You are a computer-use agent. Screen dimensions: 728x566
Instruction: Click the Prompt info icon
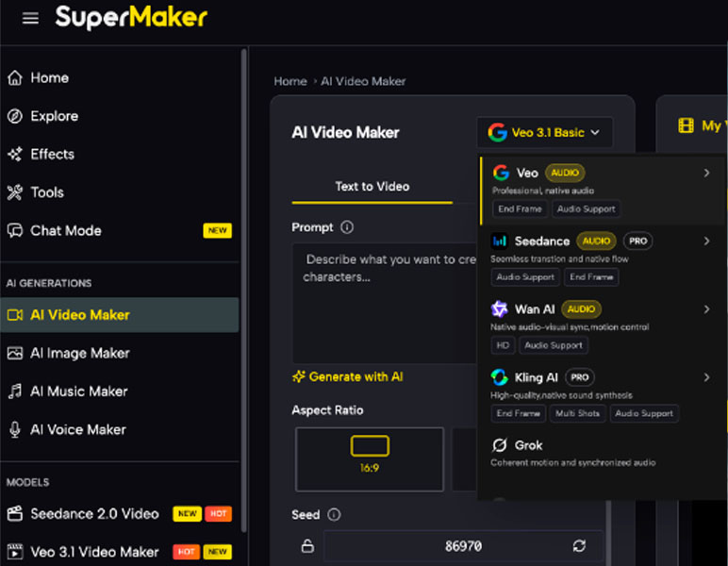(x=347, y=227)
